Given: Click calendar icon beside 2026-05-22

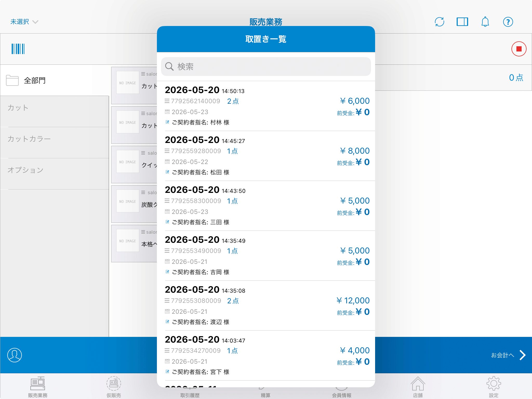Looking at the screenshot, I should [167, 162].
